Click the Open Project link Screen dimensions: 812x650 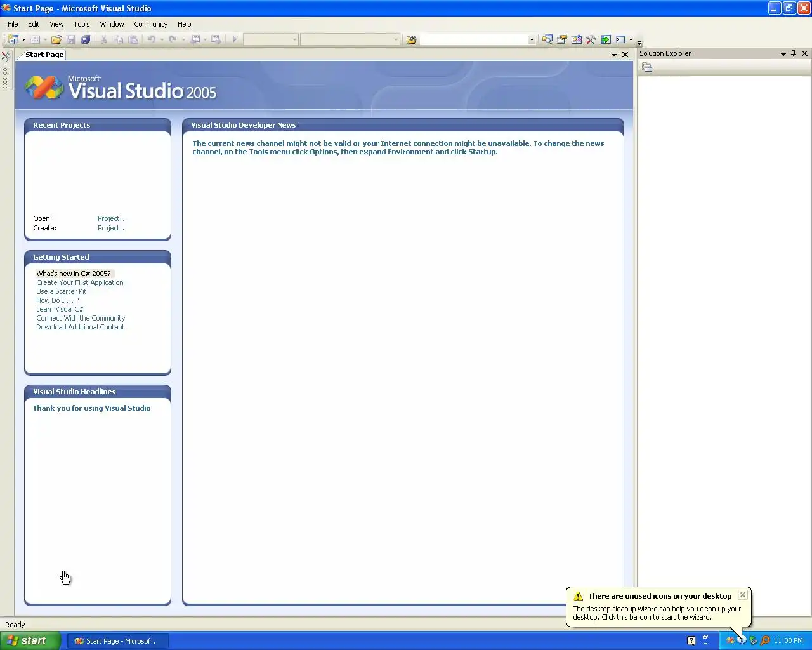coord(112,218)
